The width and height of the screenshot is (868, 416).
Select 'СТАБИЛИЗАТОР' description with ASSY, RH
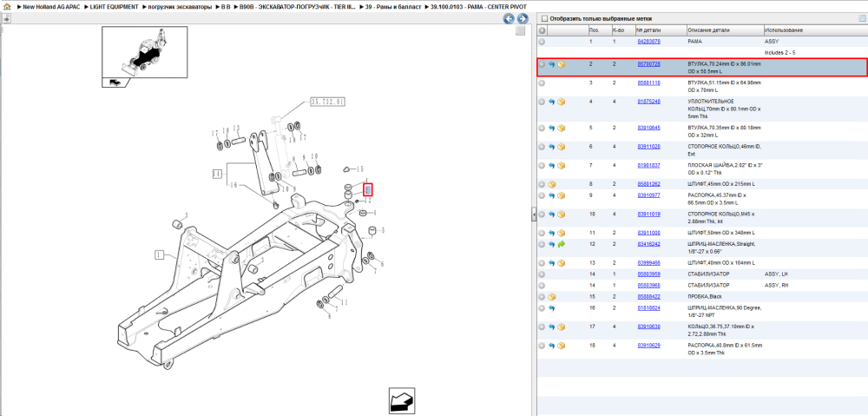[708, 285]
